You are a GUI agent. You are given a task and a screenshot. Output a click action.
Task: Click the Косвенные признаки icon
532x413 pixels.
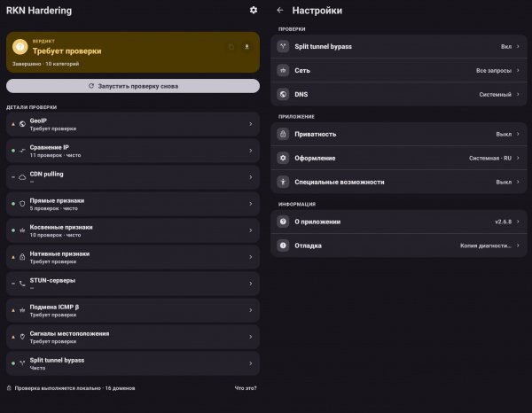click(22, 230)
